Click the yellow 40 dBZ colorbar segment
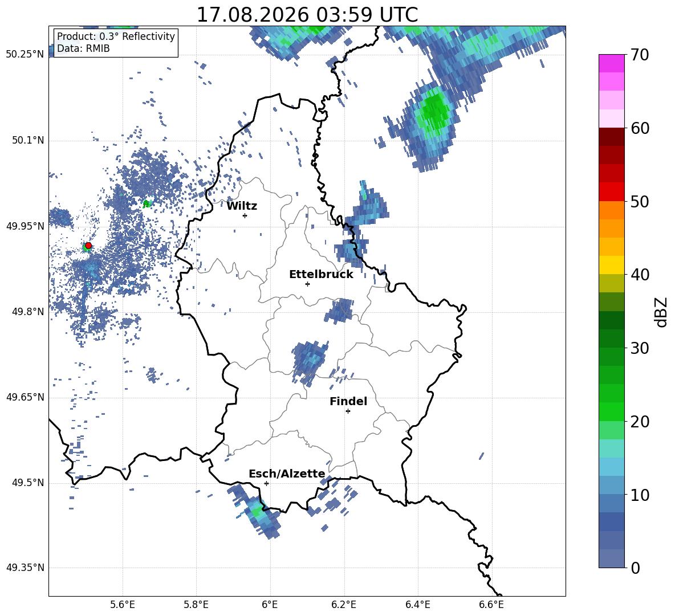Image resolution: width=675 pixels, height=616 pixels. pos(611,265)
